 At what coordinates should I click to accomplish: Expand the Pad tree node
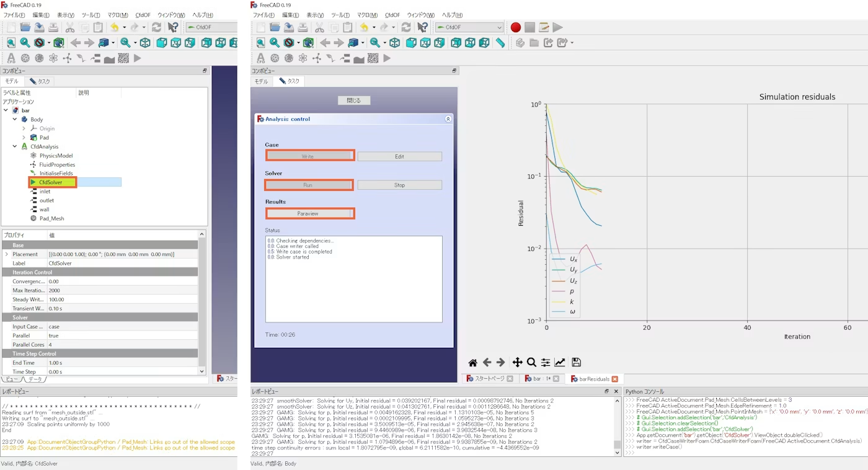click(x=24, y=138)
